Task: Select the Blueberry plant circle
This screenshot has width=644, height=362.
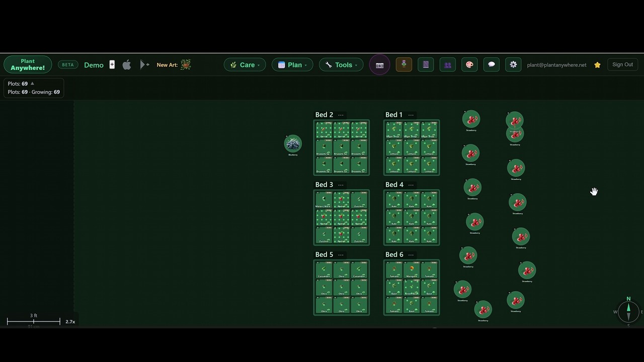Action: (x=293, y=144)
